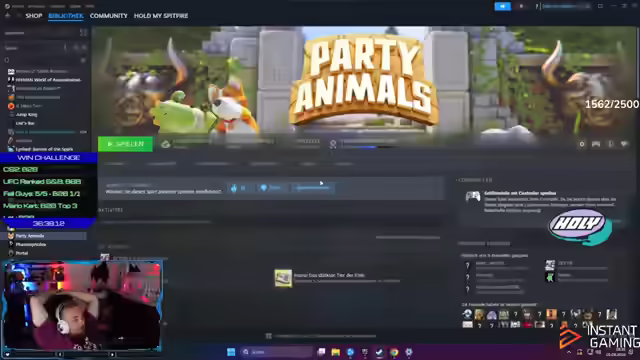640x360 pixels.
Task: Open the recent achievement thumbnail
Action: [x=283, y=278]
